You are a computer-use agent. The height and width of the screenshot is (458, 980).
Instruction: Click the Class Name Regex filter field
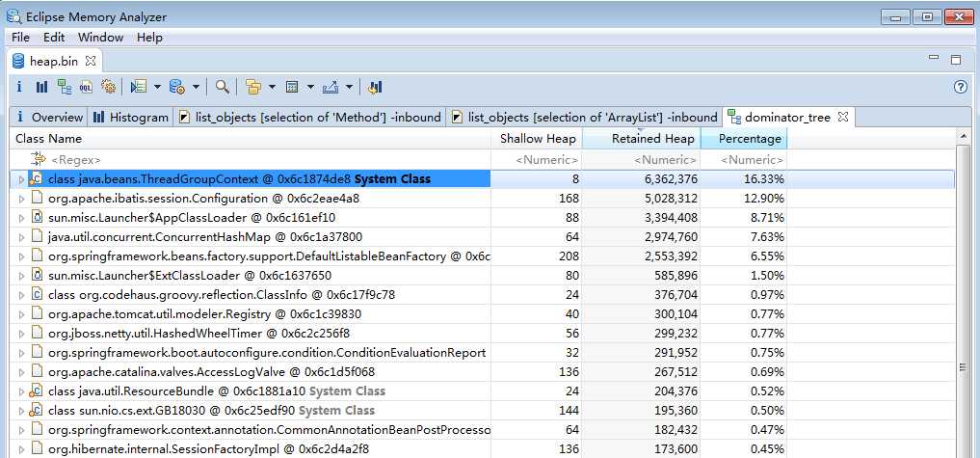[x=250, y=159]
